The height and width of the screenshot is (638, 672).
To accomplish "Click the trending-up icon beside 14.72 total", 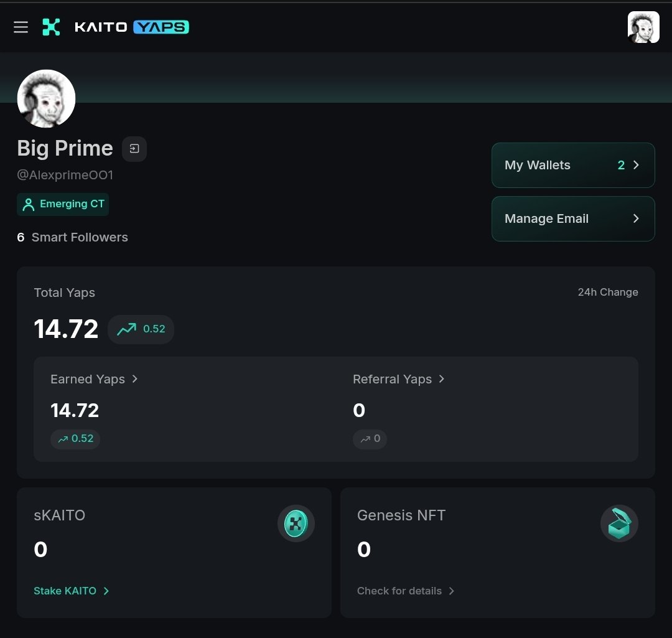I will click(127, 329).
